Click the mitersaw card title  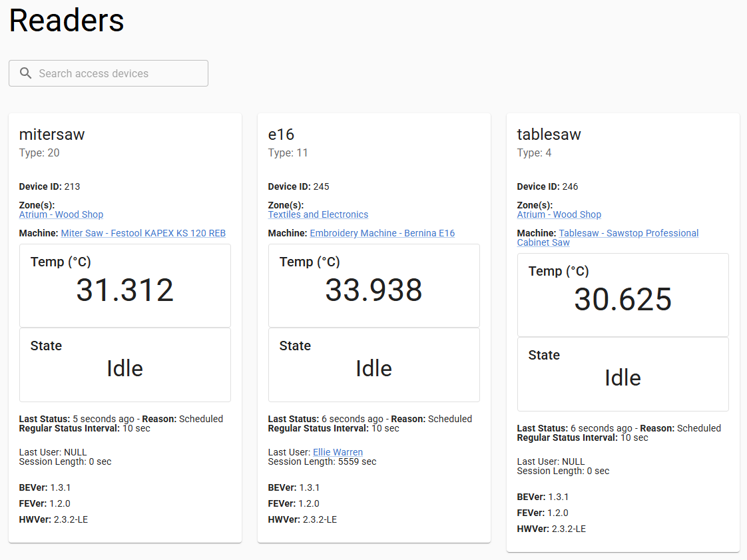tap(52, 135)
